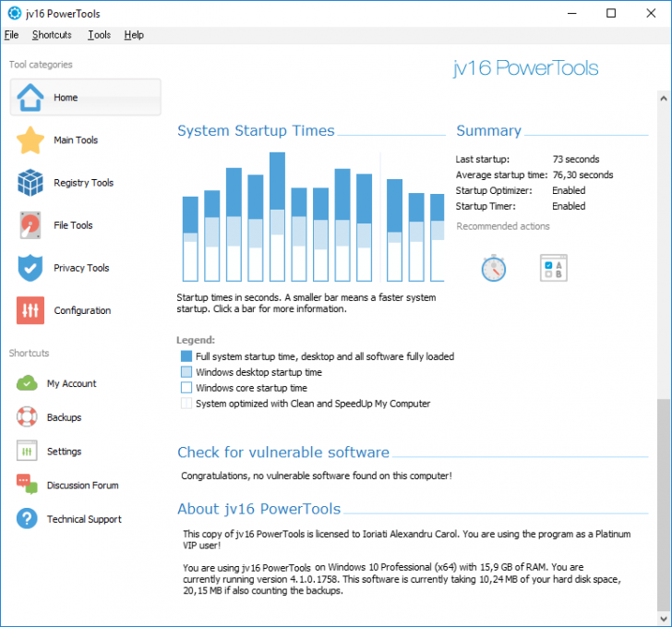This screenshot has width=672, height=627.
Task: Click the scrollbar up arrow
Action: [664, 98]
